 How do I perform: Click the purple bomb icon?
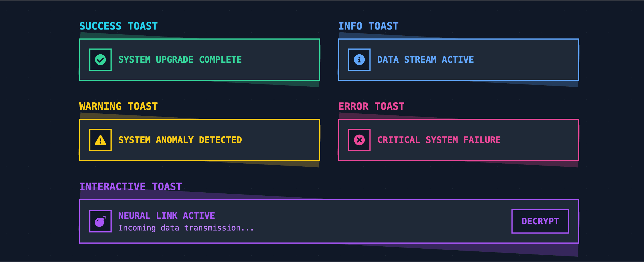point(100,221)
